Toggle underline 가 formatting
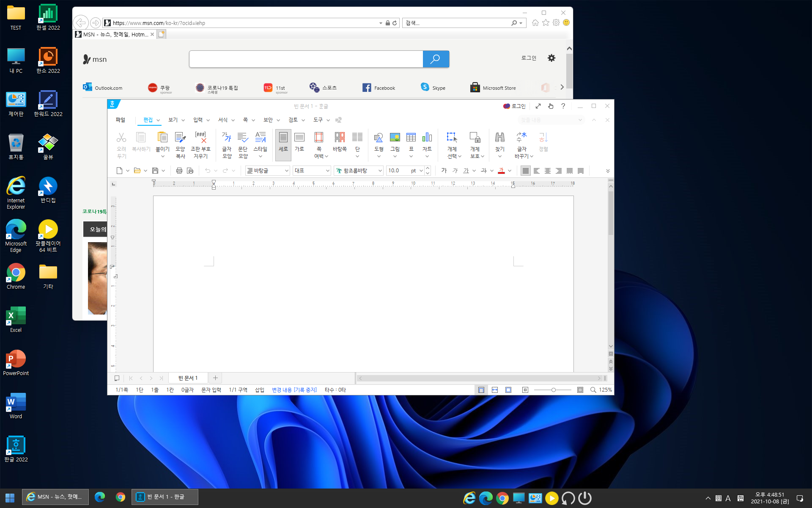 [x=466, y=171]
